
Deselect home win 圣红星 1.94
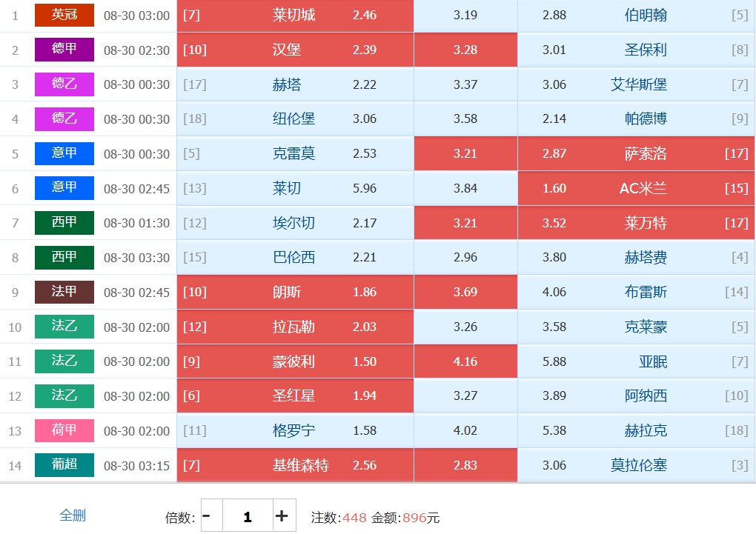295,396
